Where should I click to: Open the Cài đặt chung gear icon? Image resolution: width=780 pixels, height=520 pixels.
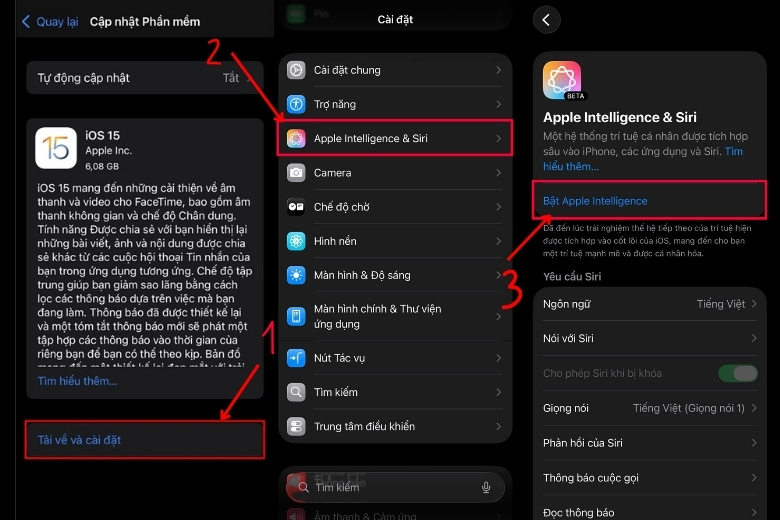pos(296,70)
